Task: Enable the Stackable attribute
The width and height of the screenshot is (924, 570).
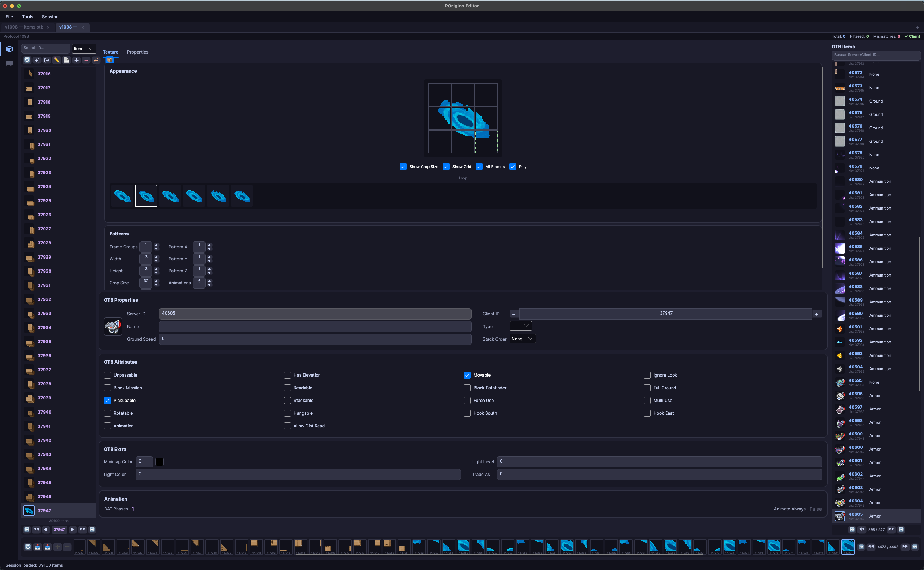Action: pos(287,400)
